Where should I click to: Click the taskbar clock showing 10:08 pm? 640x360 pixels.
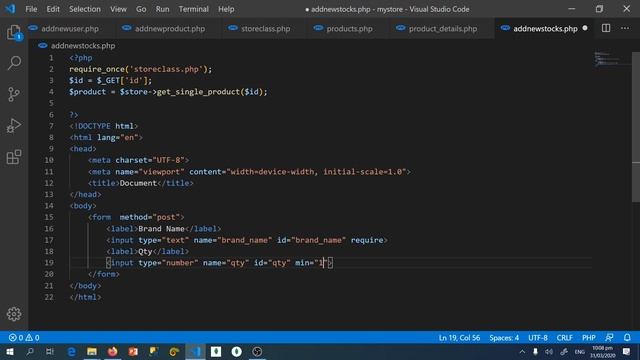[x=602, y=351]
